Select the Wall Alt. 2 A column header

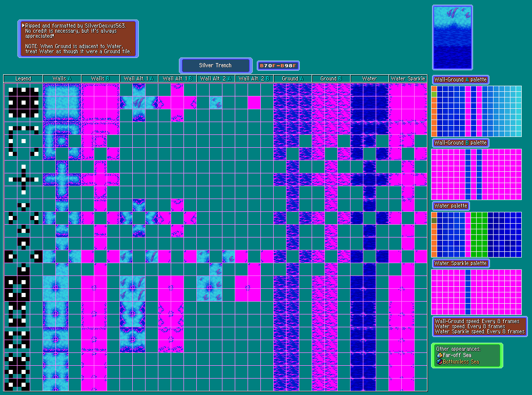[215, 78]
